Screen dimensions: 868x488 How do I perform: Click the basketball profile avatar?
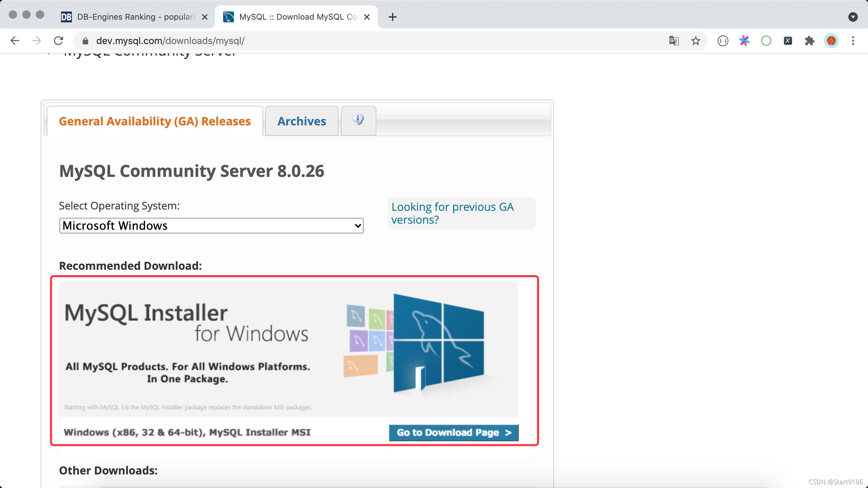831,41
